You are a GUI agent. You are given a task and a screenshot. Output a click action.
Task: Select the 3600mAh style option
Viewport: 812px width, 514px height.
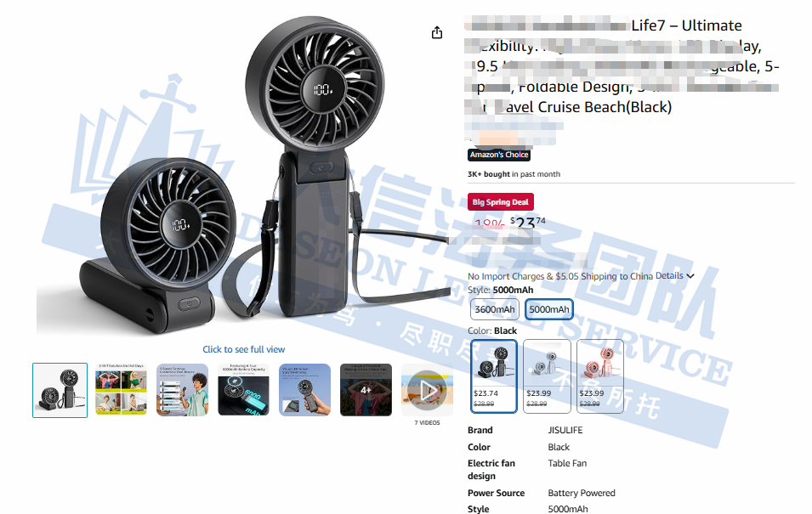tap(495, 309)
